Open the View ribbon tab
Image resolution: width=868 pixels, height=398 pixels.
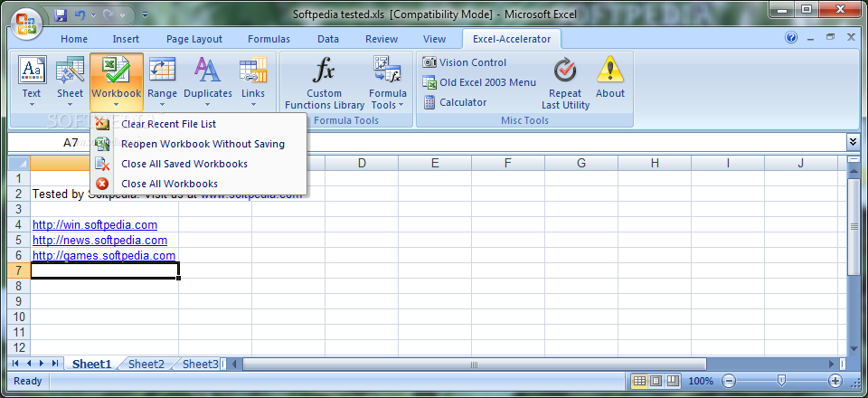435,39
